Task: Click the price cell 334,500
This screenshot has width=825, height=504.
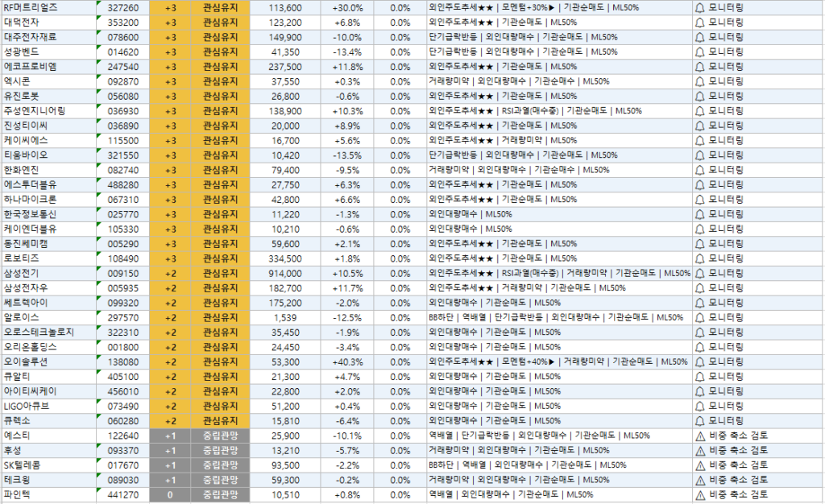Action: coord(285,258)
